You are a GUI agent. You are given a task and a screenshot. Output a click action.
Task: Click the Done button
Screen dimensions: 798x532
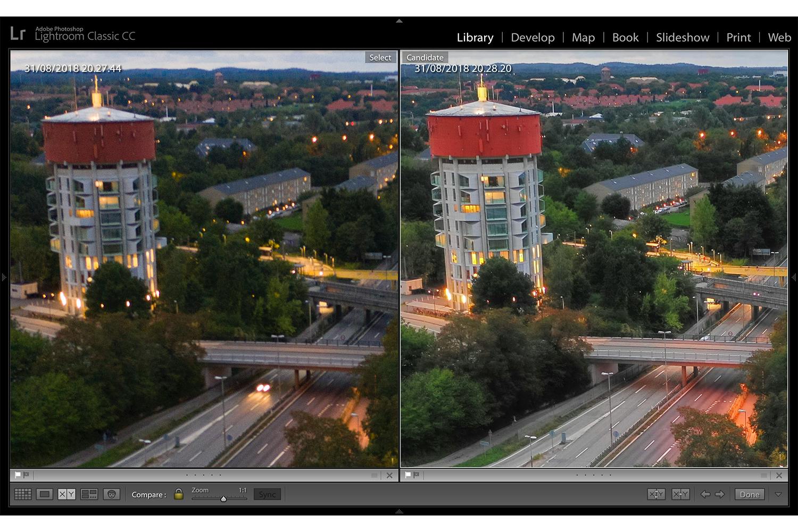[750, 494]
